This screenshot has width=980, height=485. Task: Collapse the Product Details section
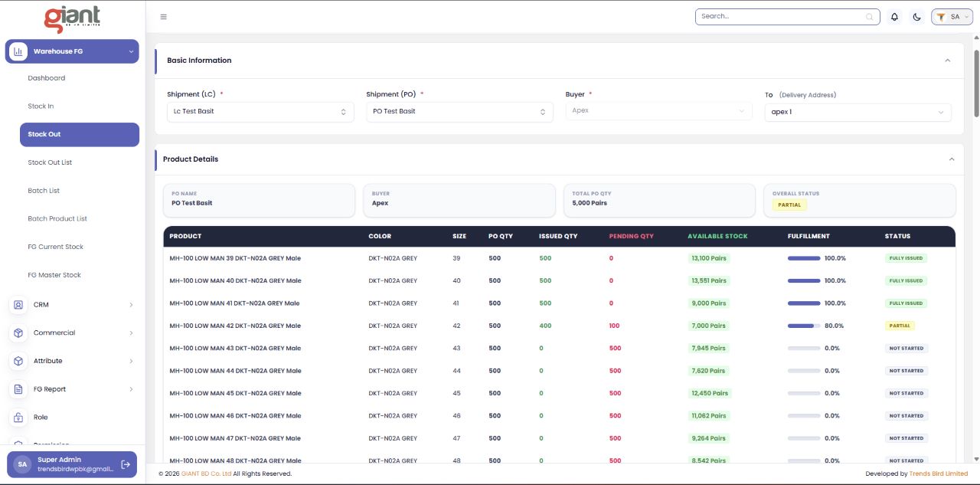[x=952, y=159]
